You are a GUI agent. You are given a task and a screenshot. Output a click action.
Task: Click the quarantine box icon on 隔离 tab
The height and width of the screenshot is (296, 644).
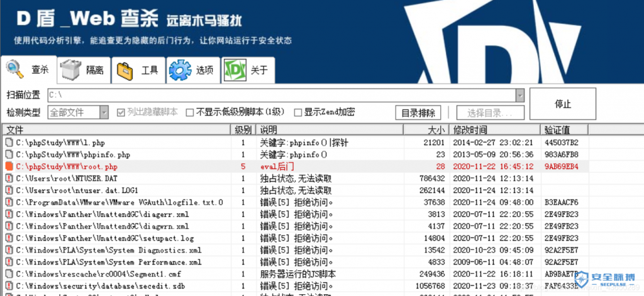tap(71, 70)
